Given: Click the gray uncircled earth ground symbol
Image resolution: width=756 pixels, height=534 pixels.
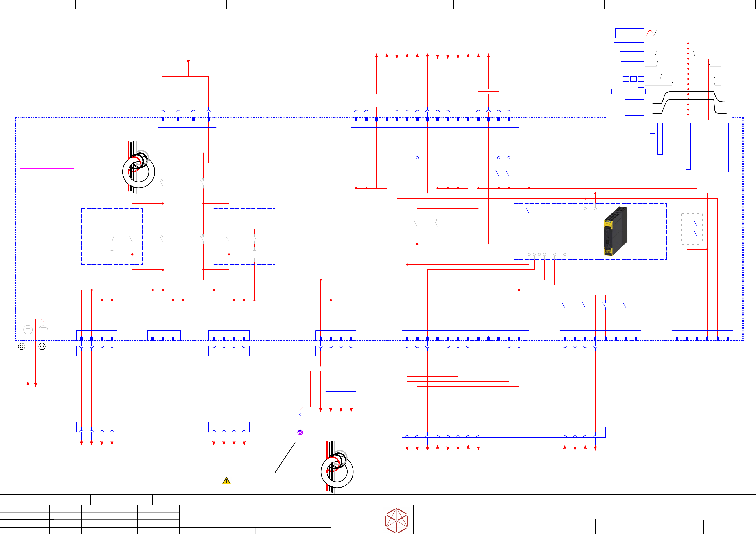Looking at the screenshot, I should click(43, 328).
